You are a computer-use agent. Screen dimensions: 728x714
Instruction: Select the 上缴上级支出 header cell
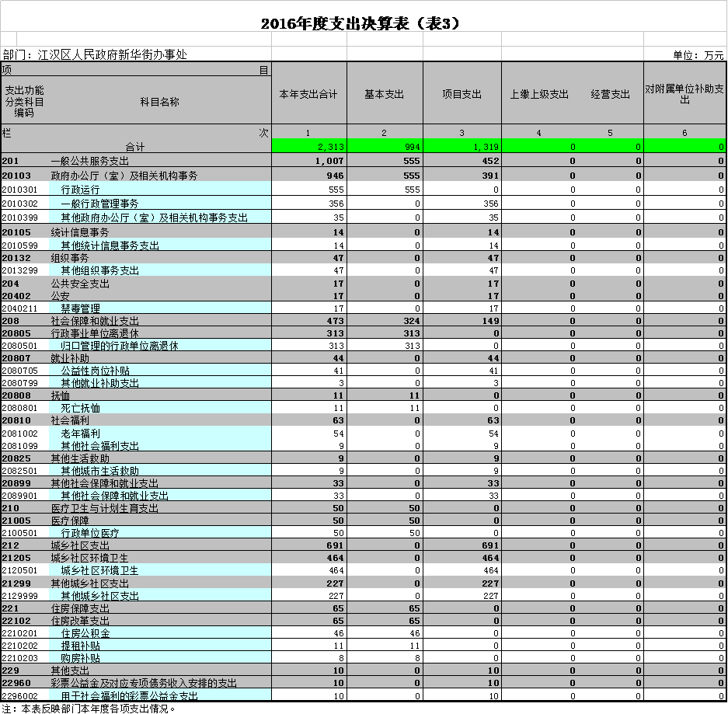pos(539,95)
